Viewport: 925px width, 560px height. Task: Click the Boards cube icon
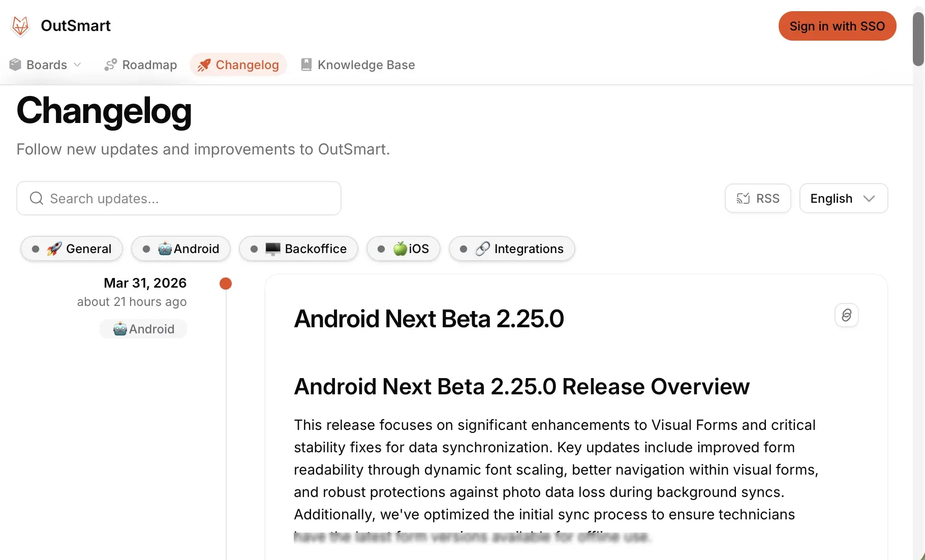tap(15, 65)
